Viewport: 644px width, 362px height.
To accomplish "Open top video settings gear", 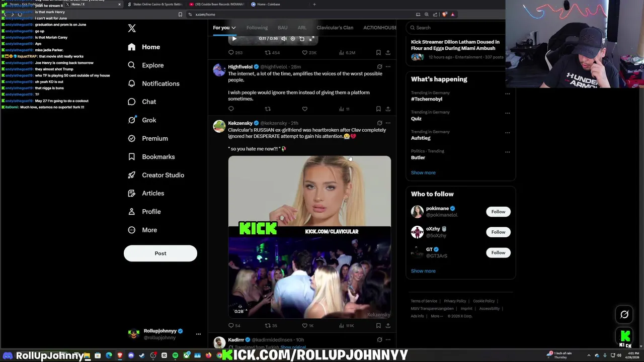I will point(293,39).
